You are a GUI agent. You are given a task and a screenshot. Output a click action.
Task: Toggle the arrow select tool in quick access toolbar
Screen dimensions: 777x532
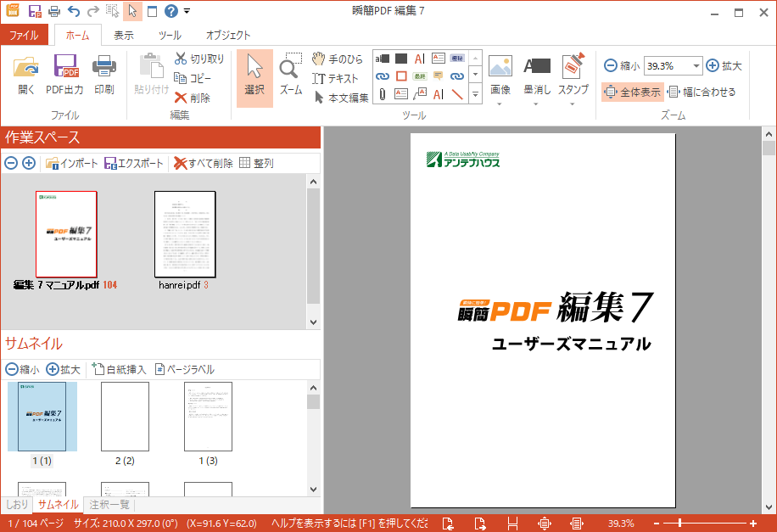[133, 11]
